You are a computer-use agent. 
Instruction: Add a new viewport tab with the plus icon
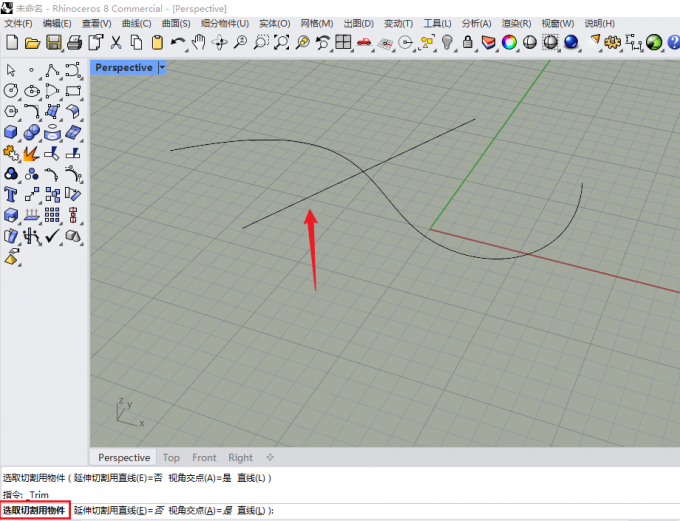pos(270,457)
